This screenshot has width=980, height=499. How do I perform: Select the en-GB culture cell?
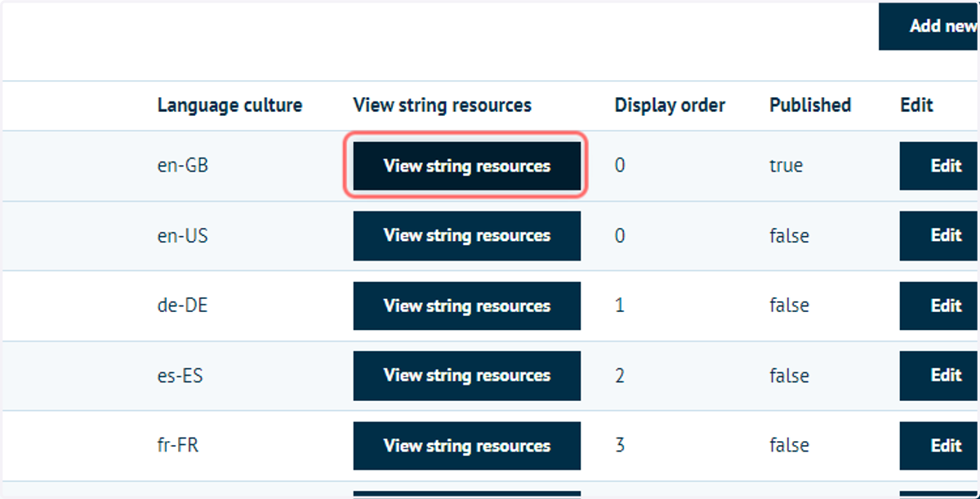coord(183,166)
